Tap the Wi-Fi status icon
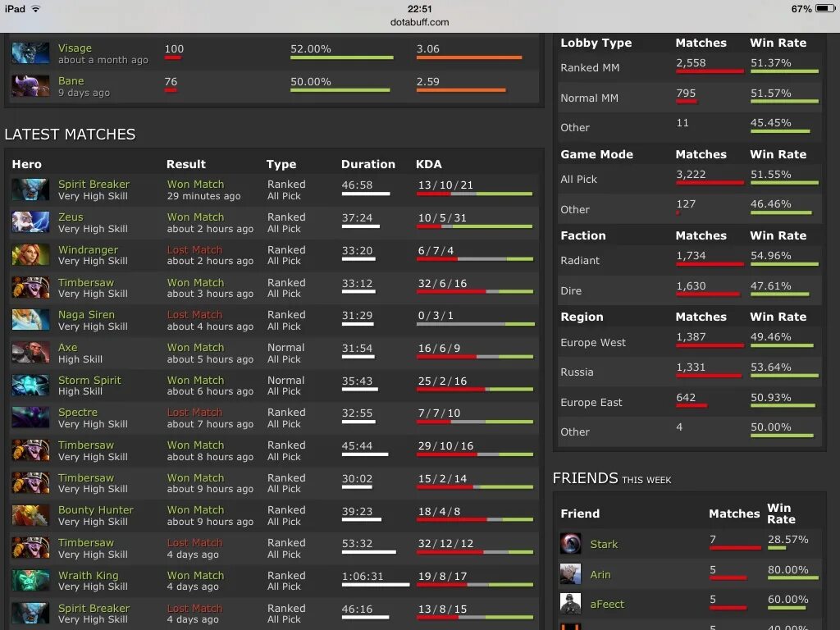Screen dimensions: 840x630 pos(35,9)
